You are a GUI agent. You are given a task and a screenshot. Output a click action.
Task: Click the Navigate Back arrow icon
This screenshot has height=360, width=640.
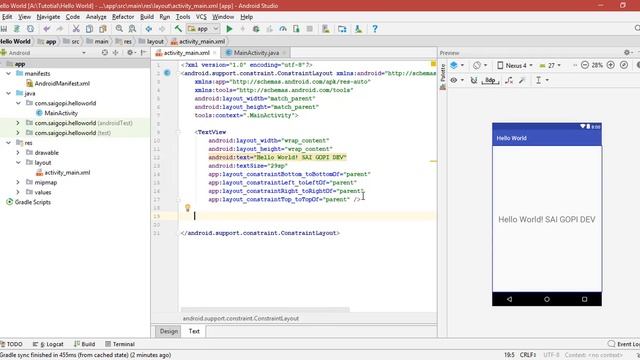pyautogui.click(x=149, y=29)
